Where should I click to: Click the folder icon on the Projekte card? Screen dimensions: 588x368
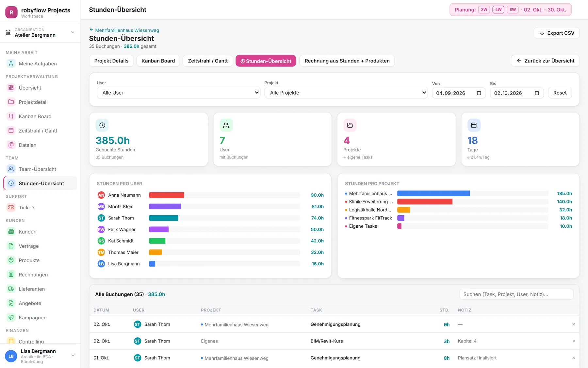[350, 125]
